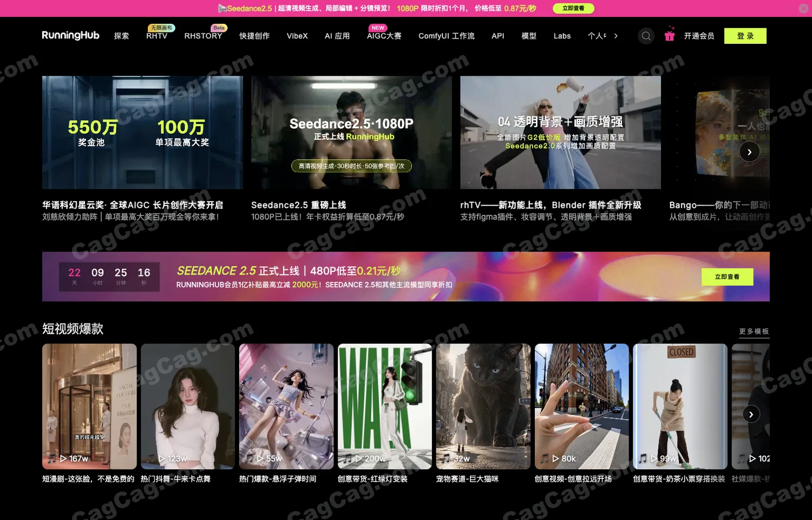Click the play icon beside 55w

coord(260,458)
